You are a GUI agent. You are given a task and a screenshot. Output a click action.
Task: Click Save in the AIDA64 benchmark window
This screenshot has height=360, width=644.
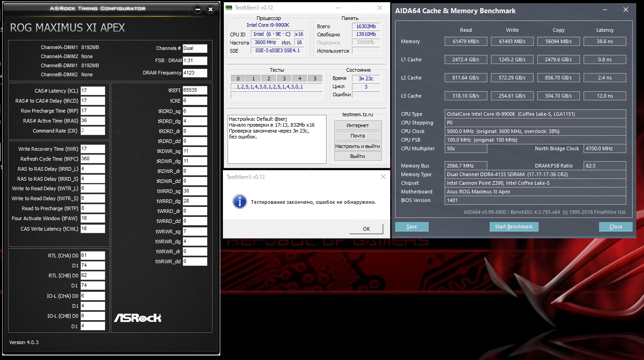pyautogui.click(x=412, y=227)
